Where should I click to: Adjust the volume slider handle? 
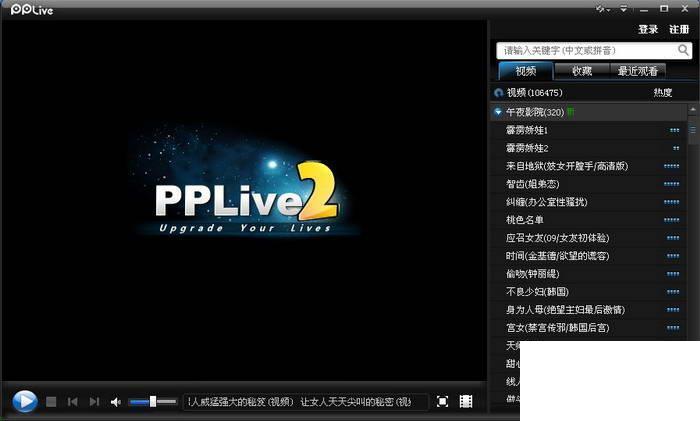[x=153, y=401]
